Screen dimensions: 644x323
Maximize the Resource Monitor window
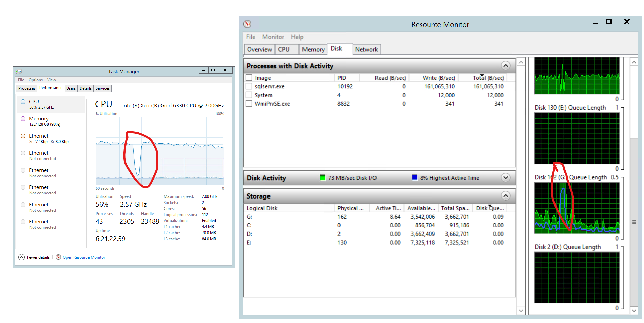tap(608, 22)
